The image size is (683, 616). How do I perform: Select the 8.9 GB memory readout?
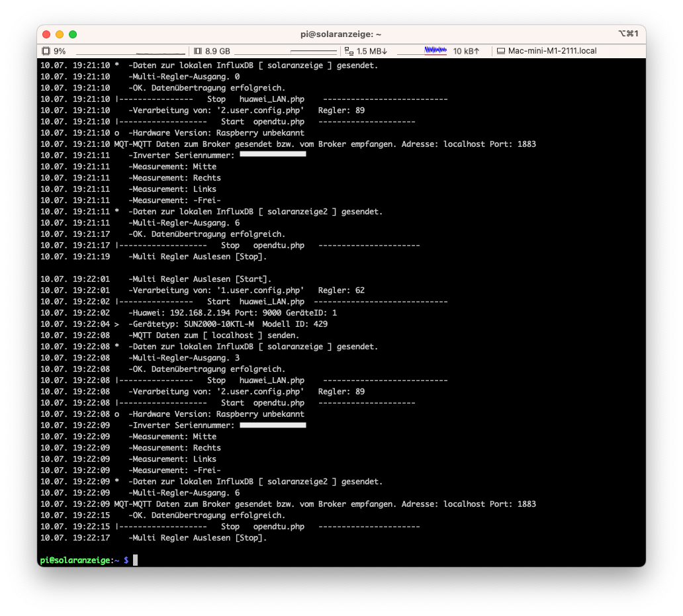click(217, 51)
